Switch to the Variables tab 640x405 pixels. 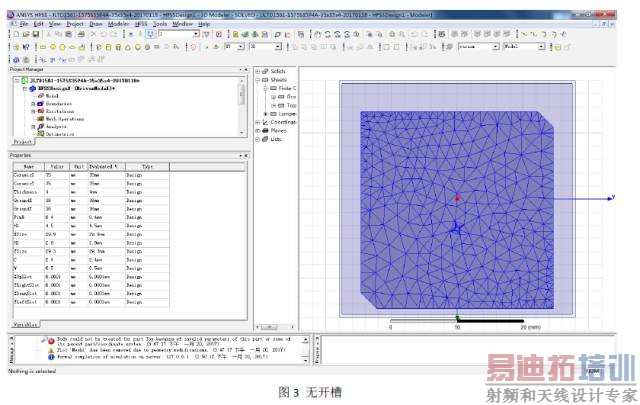click(26, 325)
